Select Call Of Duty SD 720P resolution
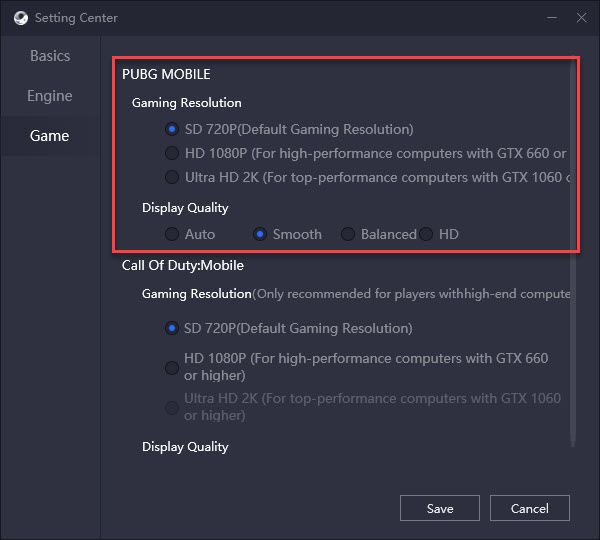The width and height of the screenshot is (600, 540). (172, 328)
